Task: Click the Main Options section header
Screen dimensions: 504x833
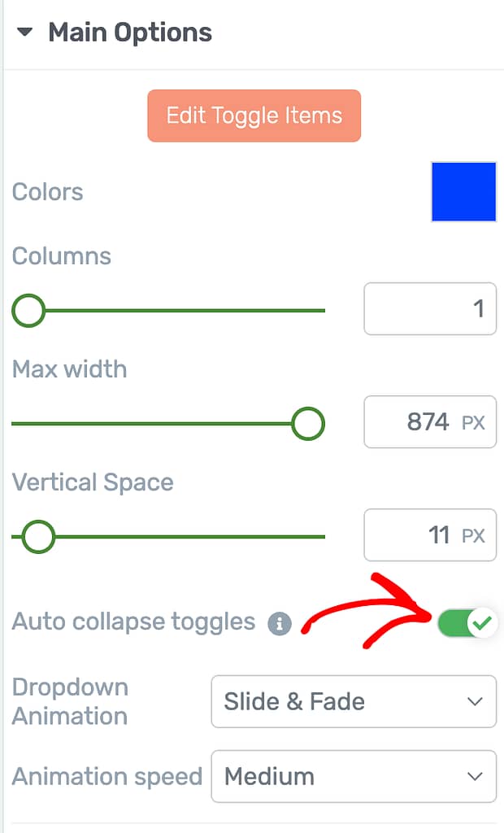Action: [x=130, y=32]
